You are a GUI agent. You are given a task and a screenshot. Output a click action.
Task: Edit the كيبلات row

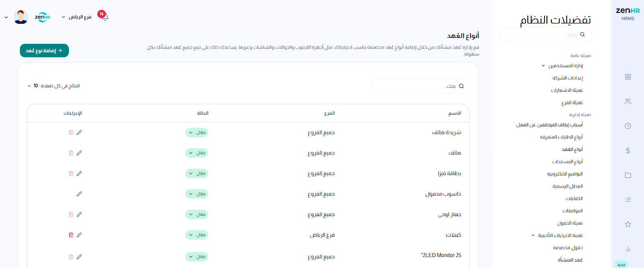(79, 235)
